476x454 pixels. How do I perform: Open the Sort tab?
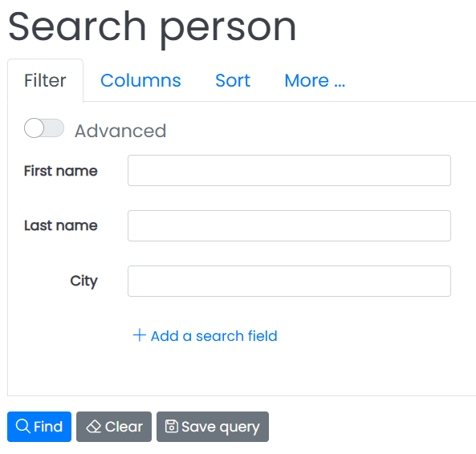[233, 81]
